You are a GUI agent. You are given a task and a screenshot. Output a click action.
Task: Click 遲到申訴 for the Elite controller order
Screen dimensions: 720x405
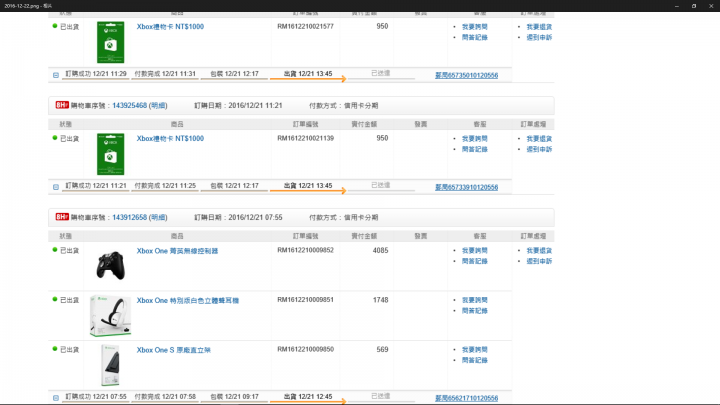(x=539, y=261)
